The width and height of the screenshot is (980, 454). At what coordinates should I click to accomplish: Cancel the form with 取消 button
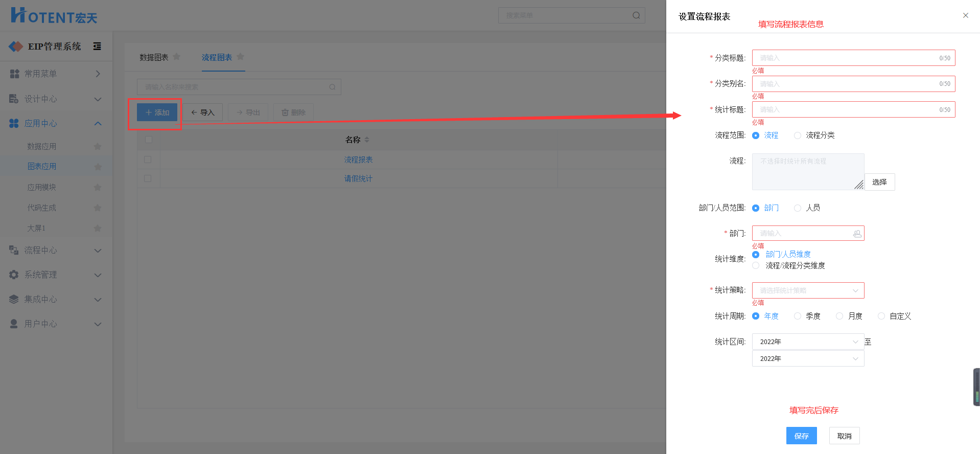pos(844,436)
